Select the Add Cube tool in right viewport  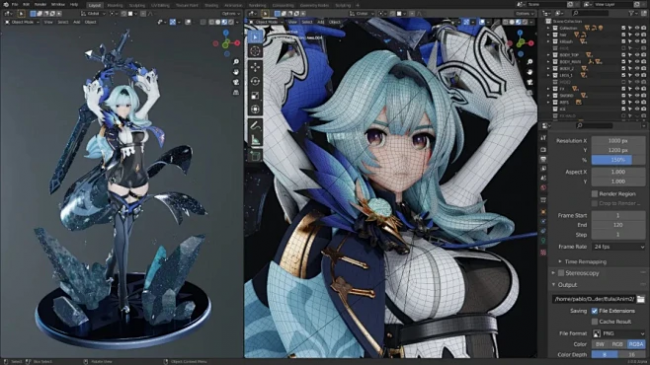coord(255,156)
